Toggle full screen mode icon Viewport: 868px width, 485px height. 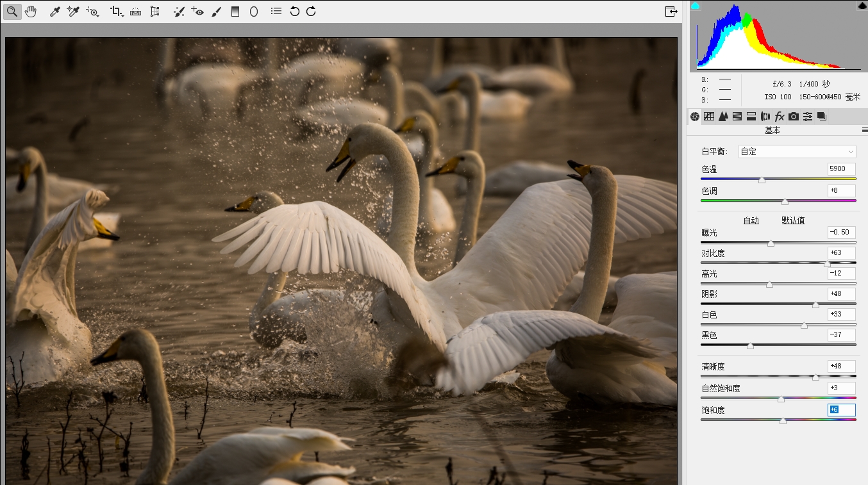click(x=671, y=12)
